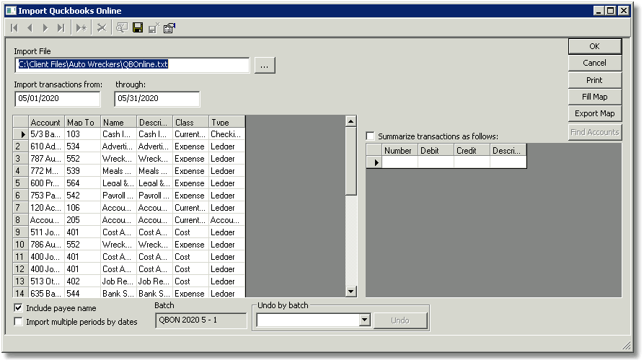Image resolution: width=644 pixels, height=363 pixels.
Task: Click the find record toolbar icon
Action: click(122, 28)
